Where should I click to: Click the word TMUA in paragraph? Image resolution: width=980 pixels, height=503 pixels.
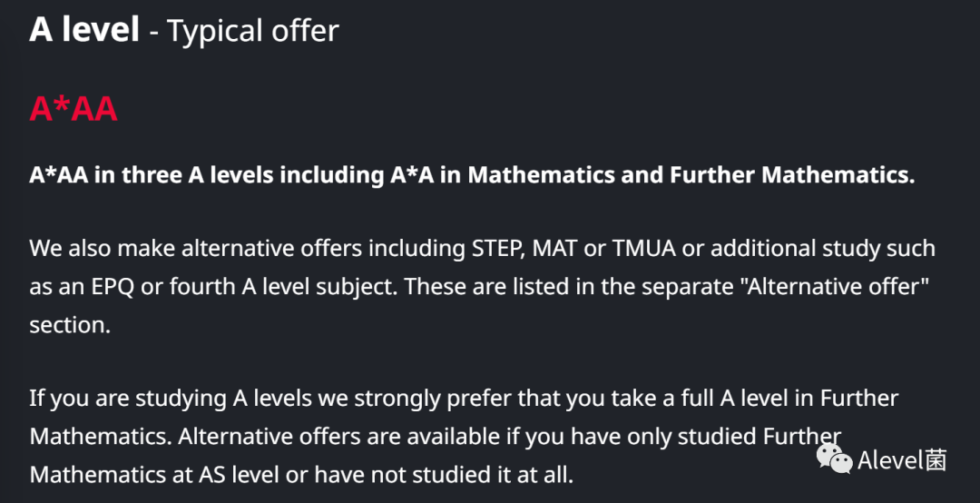click(643, 249)
